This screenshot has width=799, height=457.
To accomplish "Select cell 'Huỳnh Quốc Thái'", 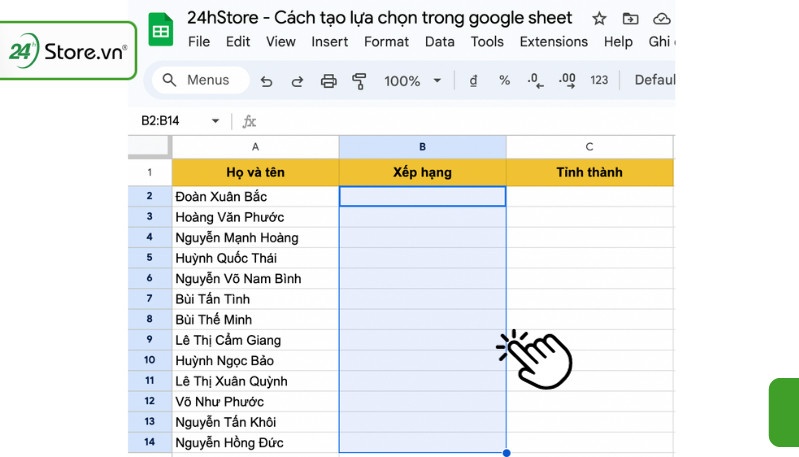I will tap(255, 258).
